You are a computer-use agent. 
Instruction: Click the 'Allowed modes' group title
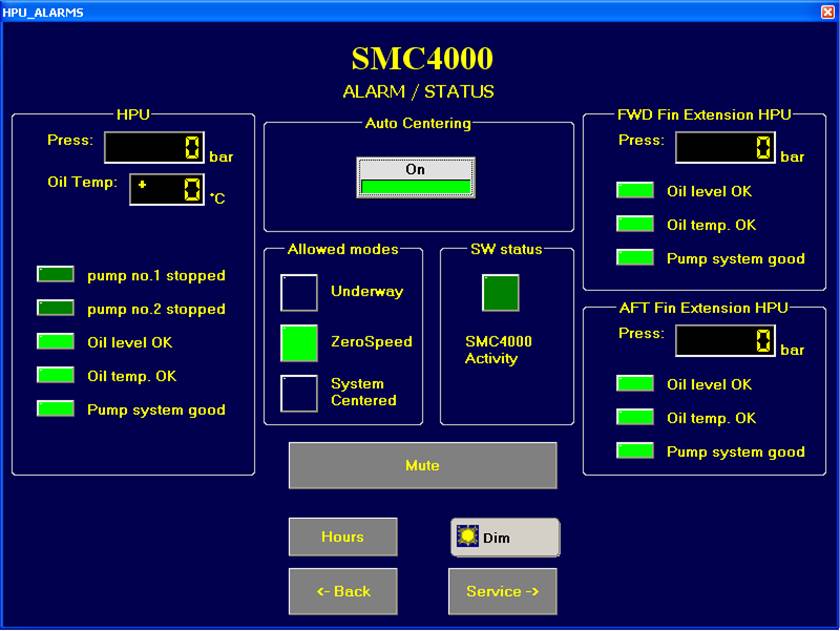pyautogui.click(x=343, y=249)
